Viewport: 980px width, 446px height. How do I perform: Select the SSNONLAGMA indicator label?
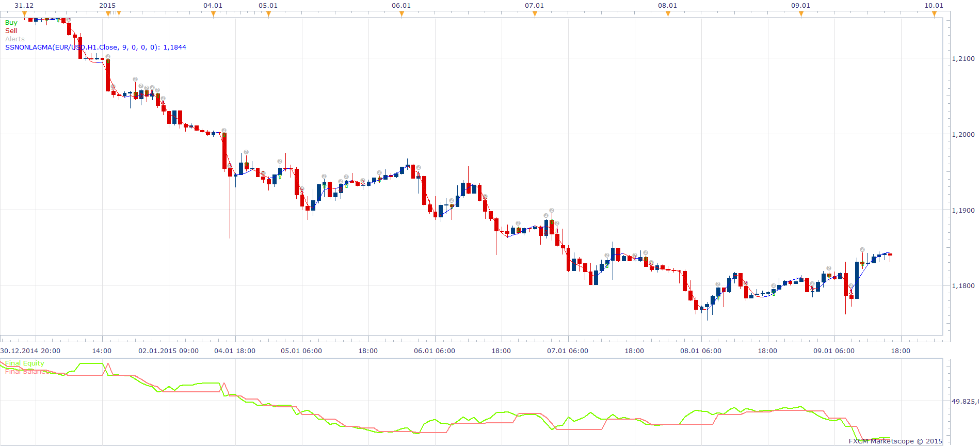[x=95, y=47]
